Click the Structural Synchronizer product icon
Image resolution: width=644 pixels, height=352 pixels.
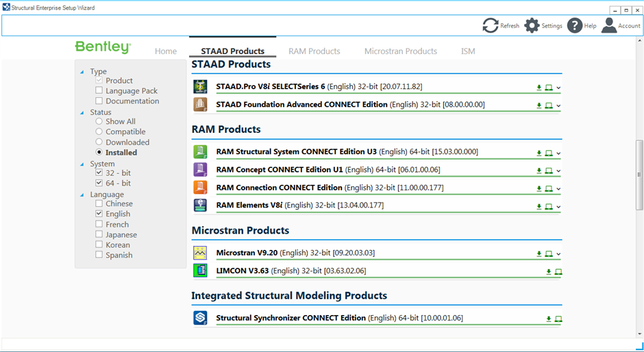coord(201,318)
